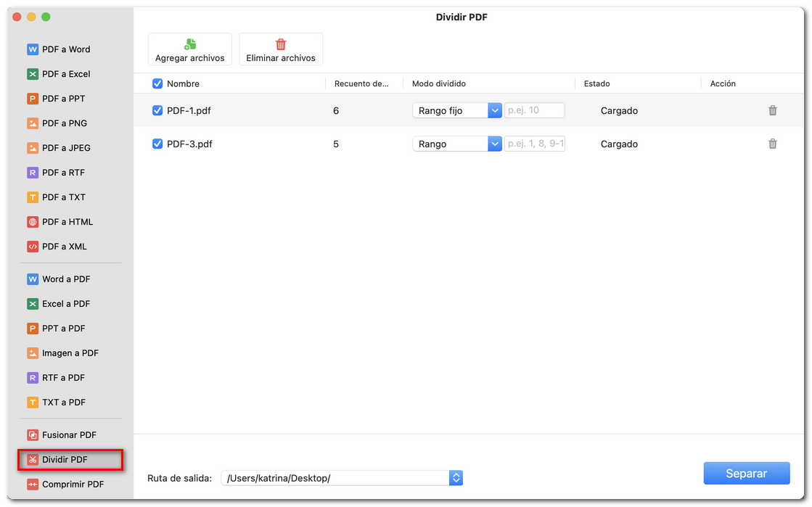Viewport: 812px width, 507px height.
Task: Click the page range input for PDF-3.pdf
Action: coord(535,144)
